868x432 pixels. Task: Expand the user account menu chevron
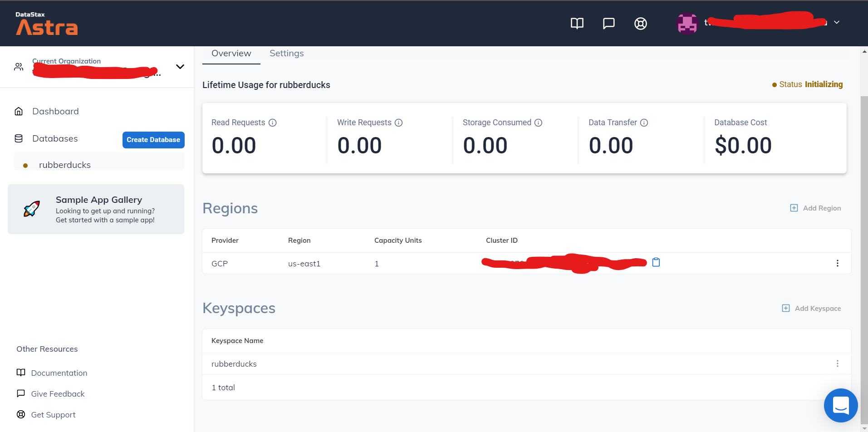tap(837, 22)
